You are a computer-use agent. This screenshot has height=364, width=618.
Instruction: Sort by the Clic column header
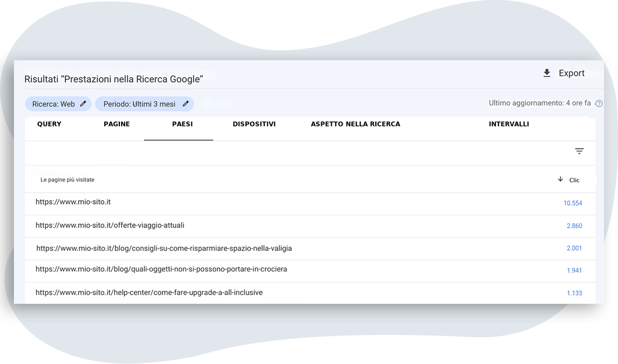click(574, 180)
